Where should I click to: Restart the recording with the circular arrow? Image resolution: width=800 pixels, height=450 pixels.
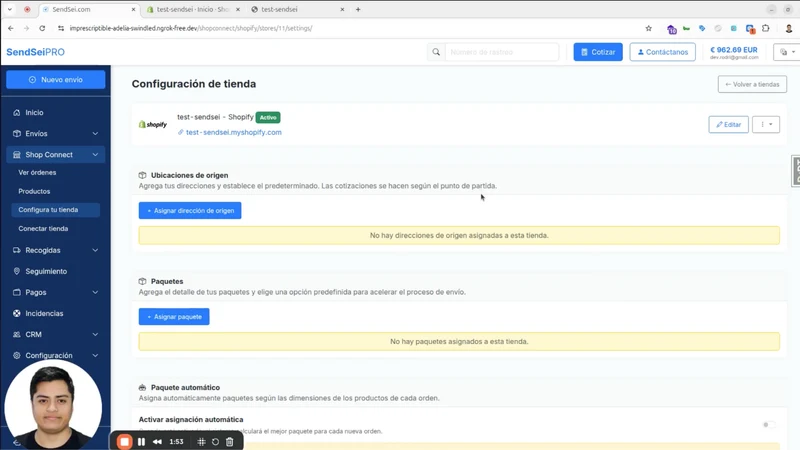215,442
